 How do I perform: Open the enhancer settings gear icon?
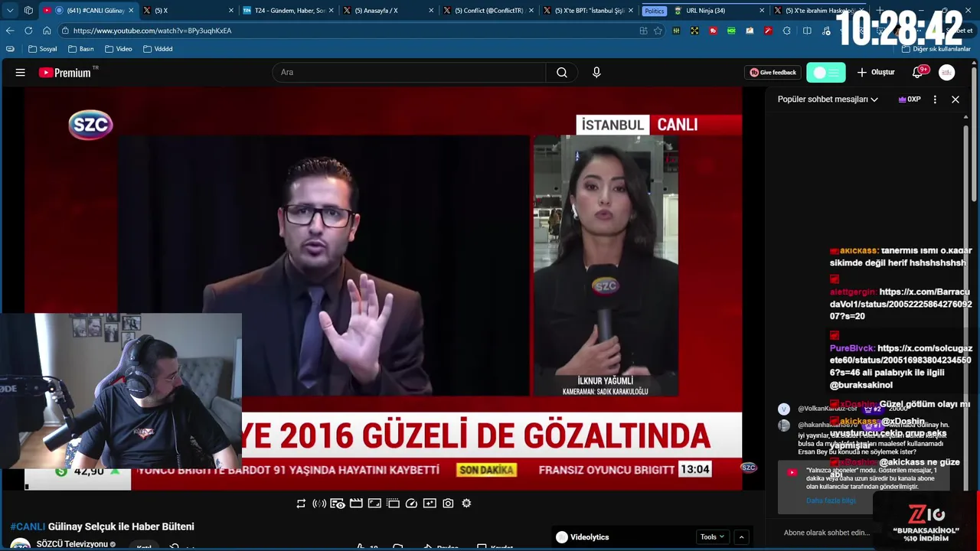pos(466,504)
